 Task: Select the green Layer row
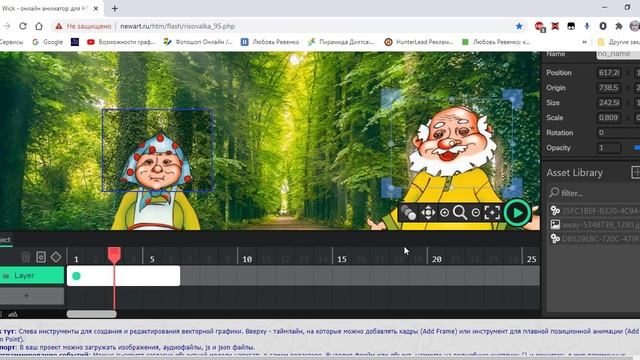32,276
